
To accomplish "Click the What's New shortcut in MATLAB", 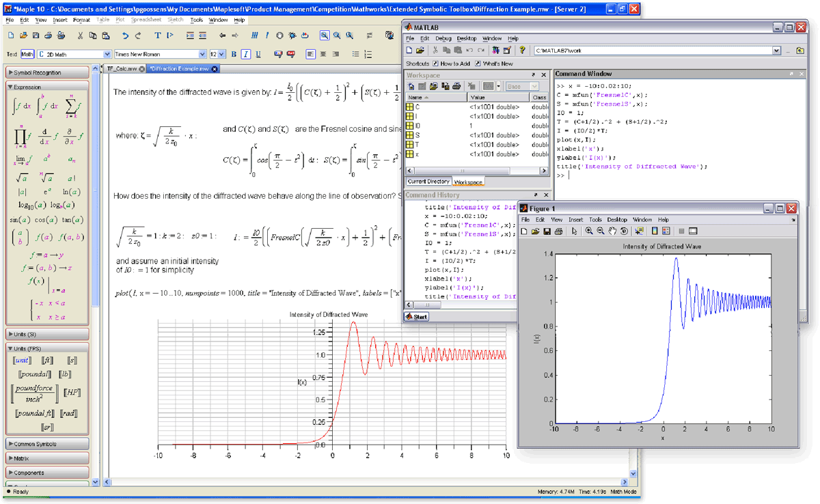I will coord(497,64).
